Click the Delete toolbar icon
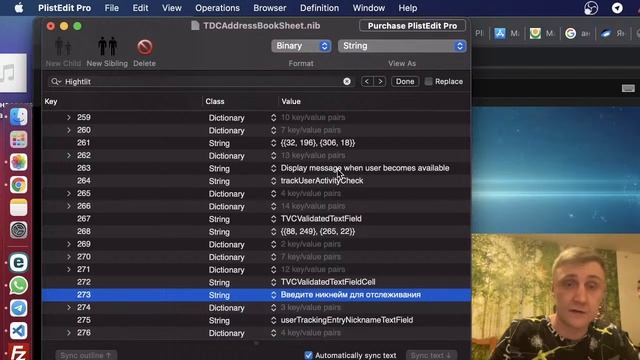Image resolution: width=640 pixels, height=360 pixels. (144, 47)
